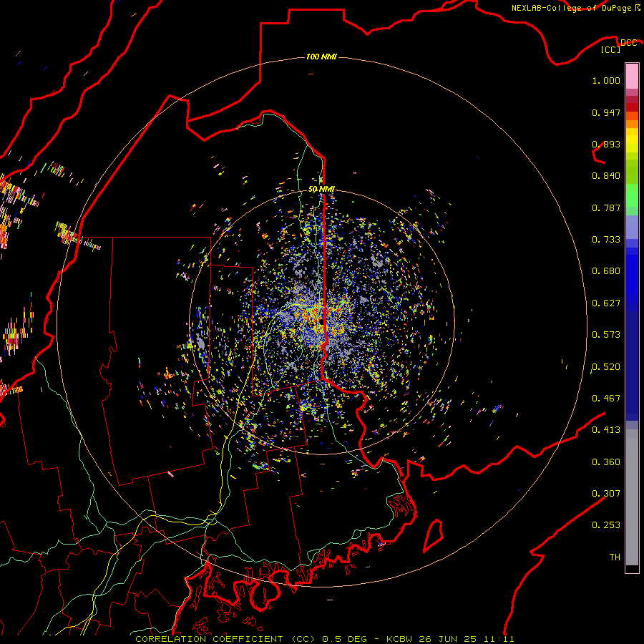Click the 0.680 legend value
Viewport: 644px width, 644px height.
tap(606, 271)
